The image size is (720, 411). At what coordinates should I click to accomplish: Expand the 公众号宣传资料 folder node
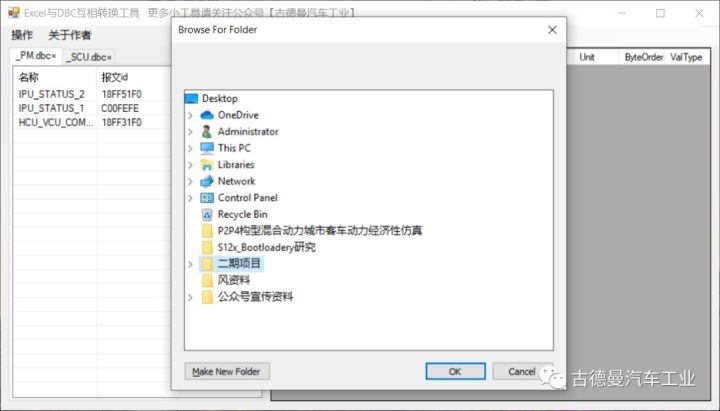click(x=190, y=297)
